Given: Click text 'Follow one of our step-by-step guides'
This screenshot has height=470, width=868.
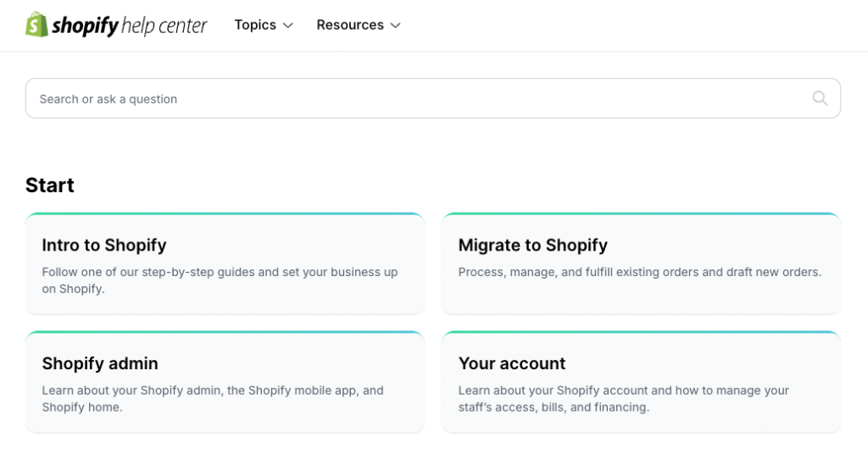Looking at the screenshot, I should coord(148,272).
